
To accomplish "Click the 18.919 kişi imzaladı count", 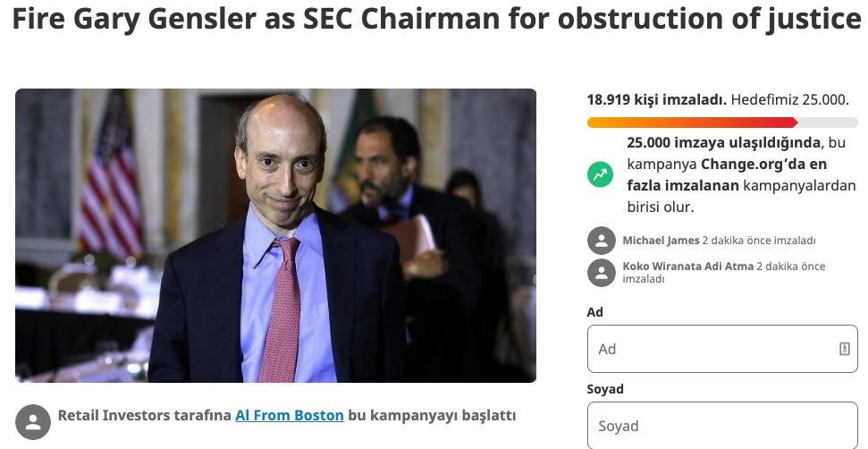I will coord(656,99).
